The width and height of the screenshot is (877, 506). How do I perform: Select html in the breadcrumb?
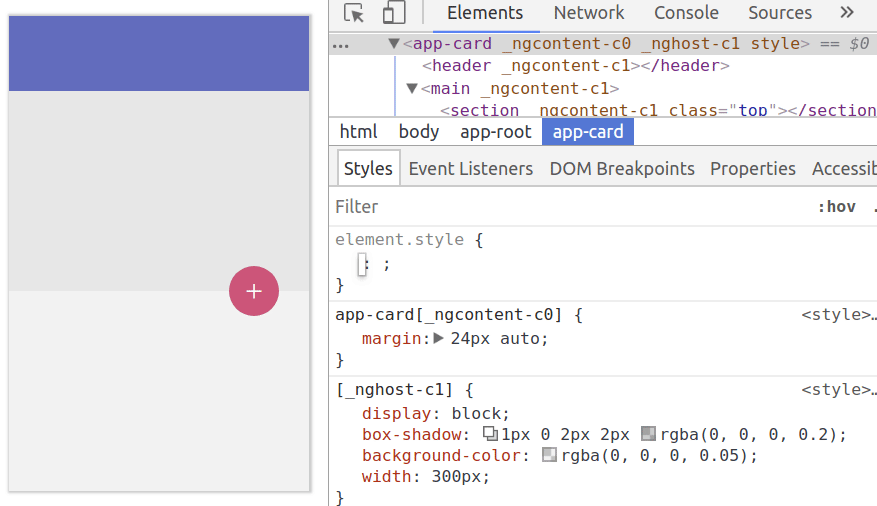[359, 132]
